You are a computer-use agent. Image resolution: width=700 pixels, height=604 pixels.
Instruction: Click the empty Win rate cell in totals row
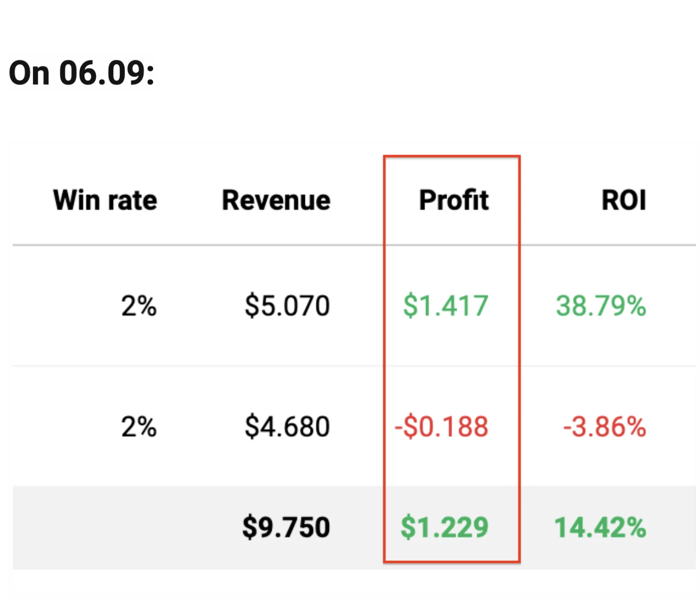[x=105, y=528]
